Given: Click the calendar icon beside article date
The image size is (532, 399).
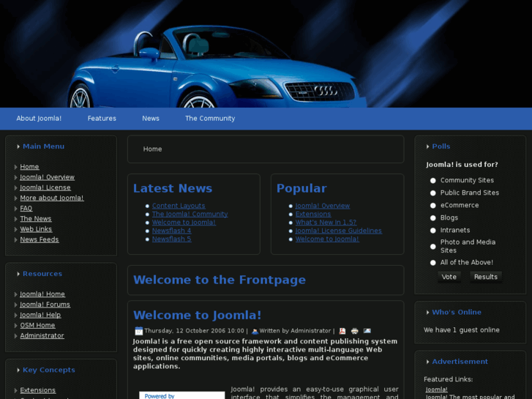Looking at the screenshot, I should pyautogui.click(x=139, y=331).
